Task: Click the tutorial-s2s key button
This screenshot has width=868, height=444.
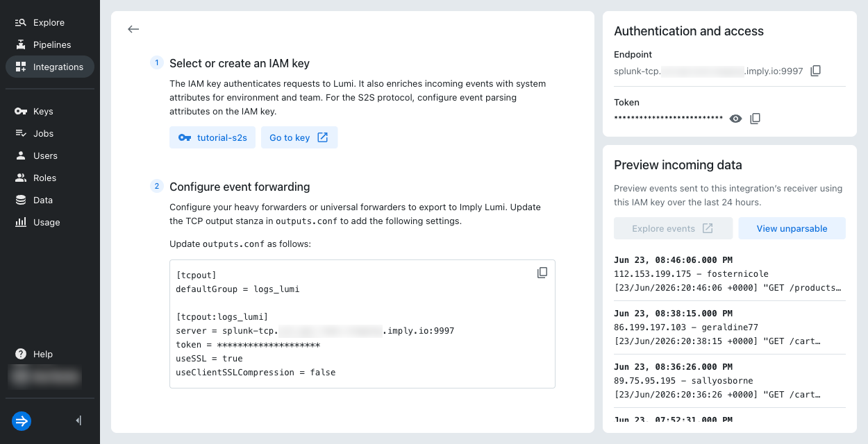Action: [212, 137]
